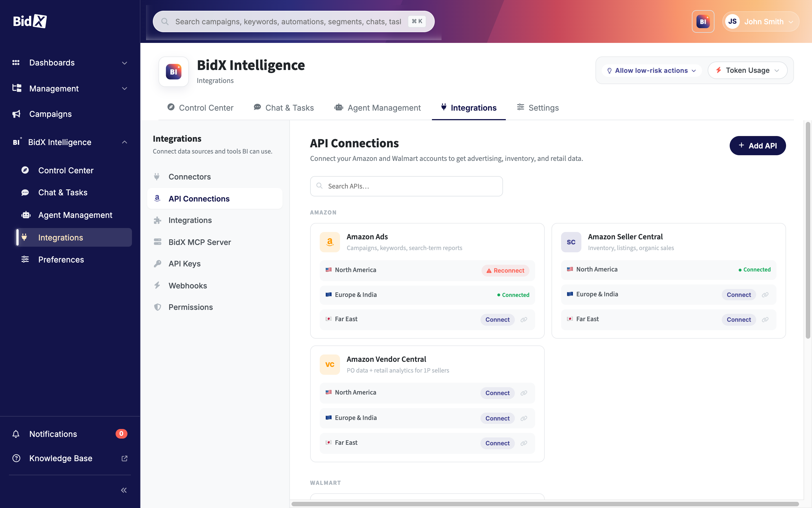Open Integrations item in inner panel
The image size is (812, 508).
click(215, 220)
